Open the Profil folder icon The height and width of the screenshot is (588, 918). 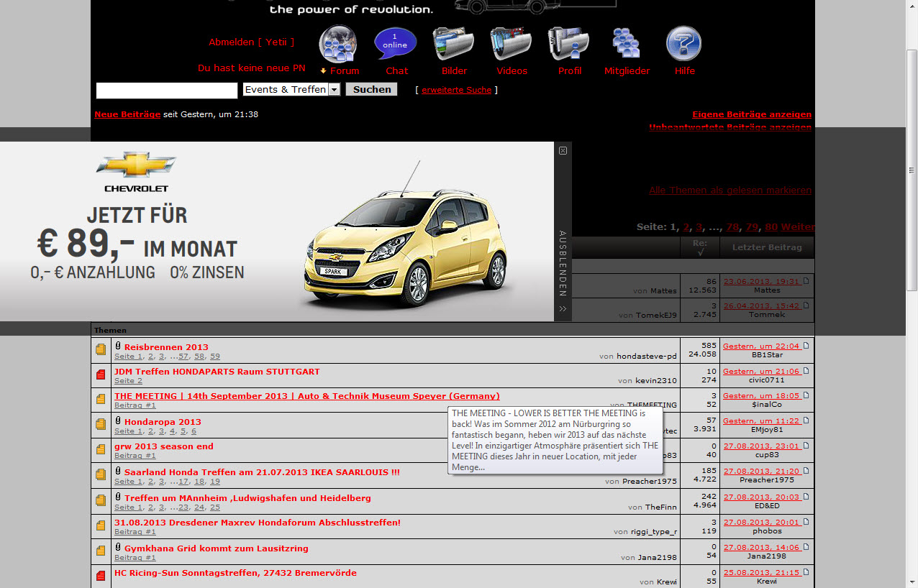568,44
